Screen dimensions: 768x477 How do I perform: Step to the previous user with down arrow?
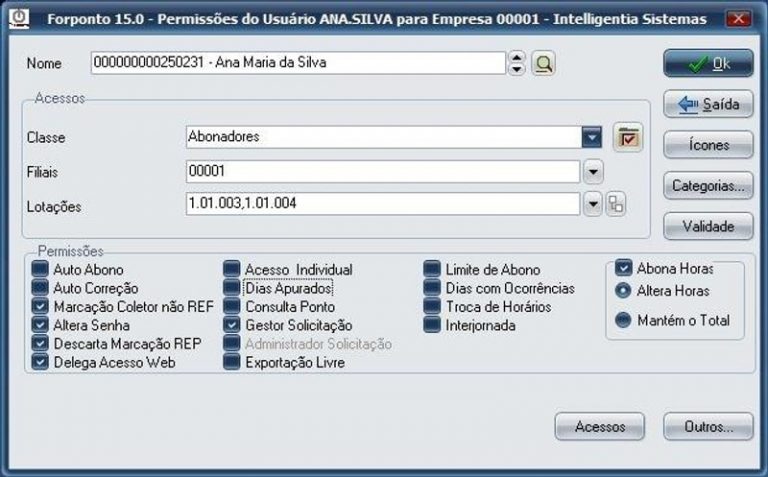pos(516,70)
